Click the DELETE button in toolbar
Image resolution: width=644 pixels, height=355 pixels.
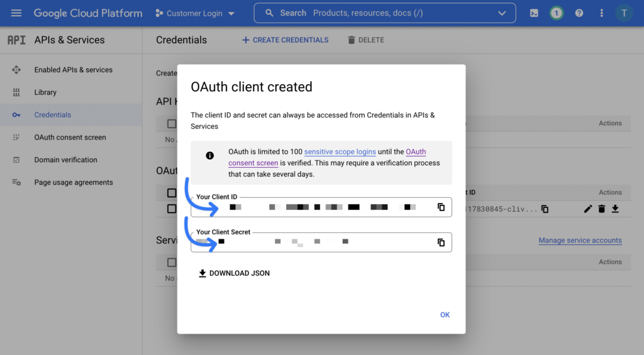(366, 40)
